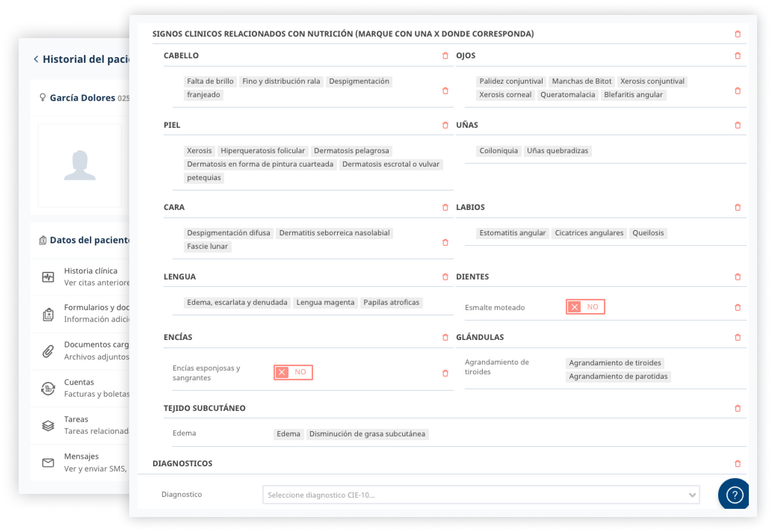Click the trash icon beside UÑAS heading
This screenshot has height=532, width=772.
[738, 125]
